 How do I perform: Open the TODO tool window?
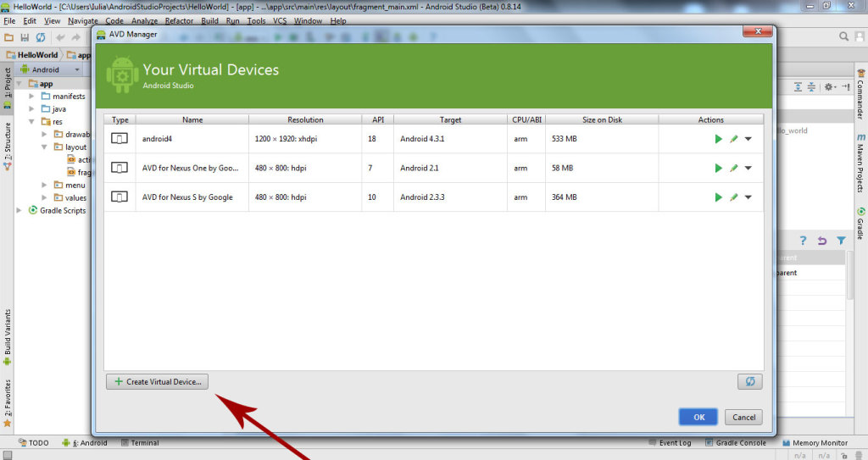[x=33, y=443]
